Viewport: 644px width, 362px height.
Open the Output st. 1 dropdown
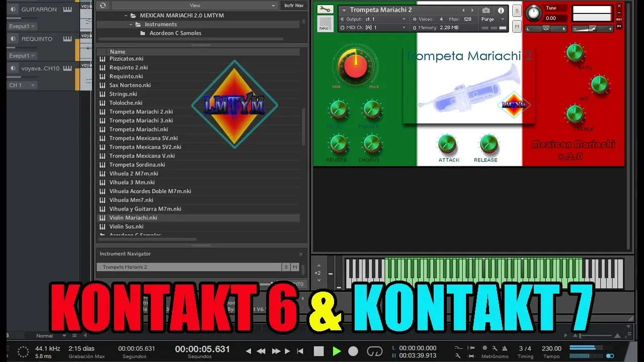tap(373, 20)
